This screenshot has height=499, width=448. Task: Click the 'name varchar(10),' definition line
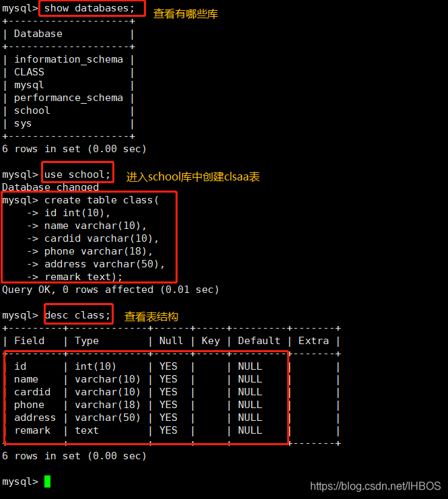pyautogui.click(x=96, y=226)
